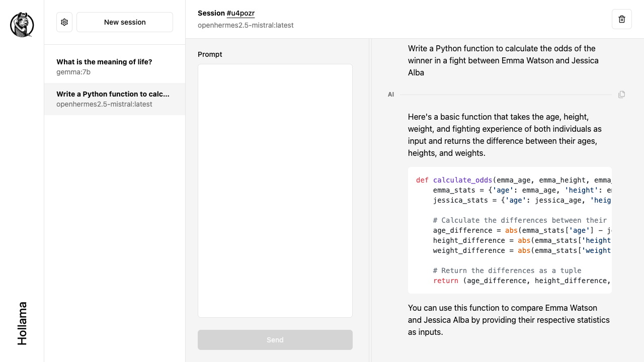Delete the session with the trash icon
This screenshot has width=644, height=362.
tap(622, 19)
